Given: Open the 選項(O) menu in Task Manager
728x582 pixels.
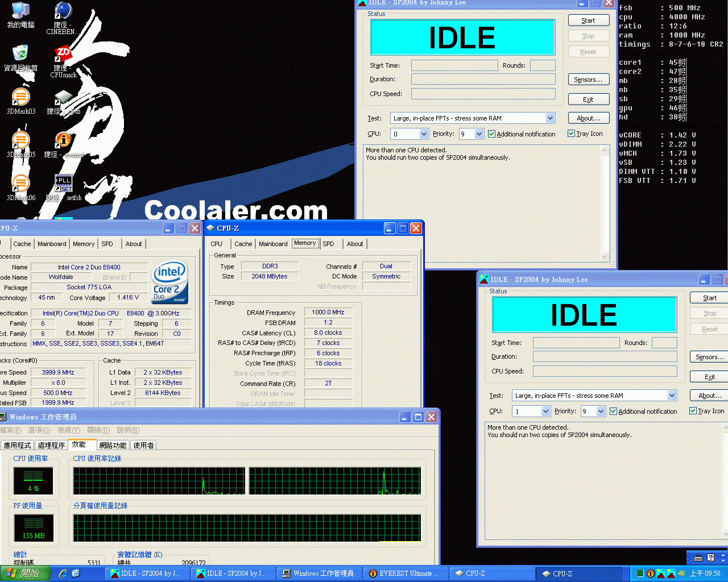Looking at the screenshot, I should pos(39,430).
